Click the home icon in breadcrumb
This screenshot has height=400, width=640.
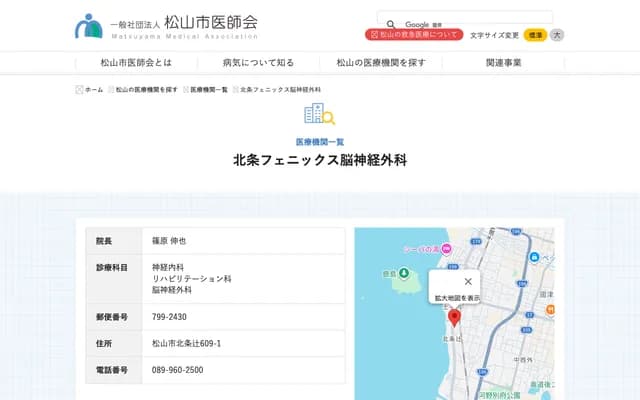tap(80, 89)
